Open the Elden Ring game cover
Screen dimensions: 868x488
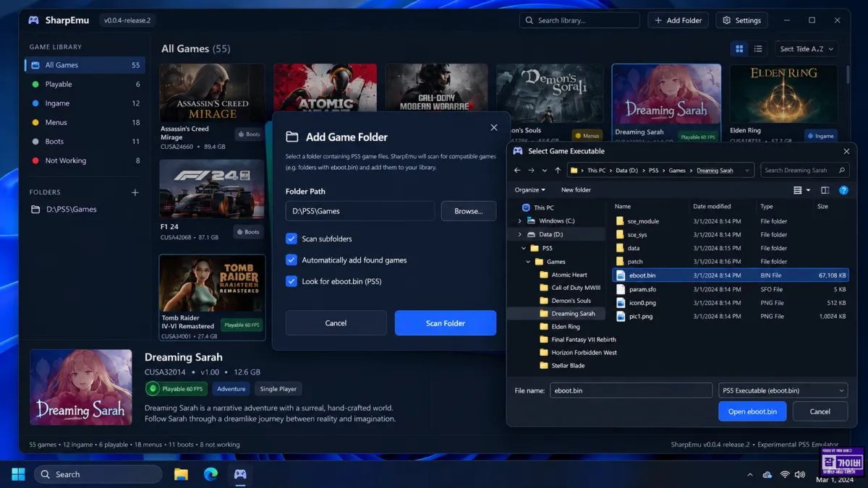pos(784,94)
